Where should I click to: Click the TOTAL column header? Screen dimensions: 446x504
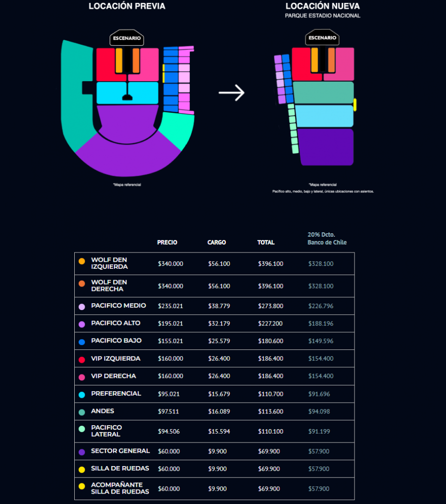(266, 242)
